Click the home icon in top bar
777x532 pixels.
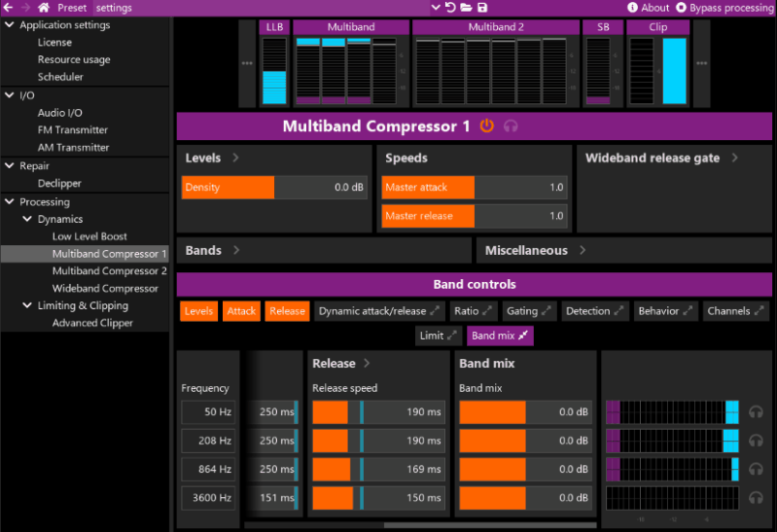coord(43,8)
